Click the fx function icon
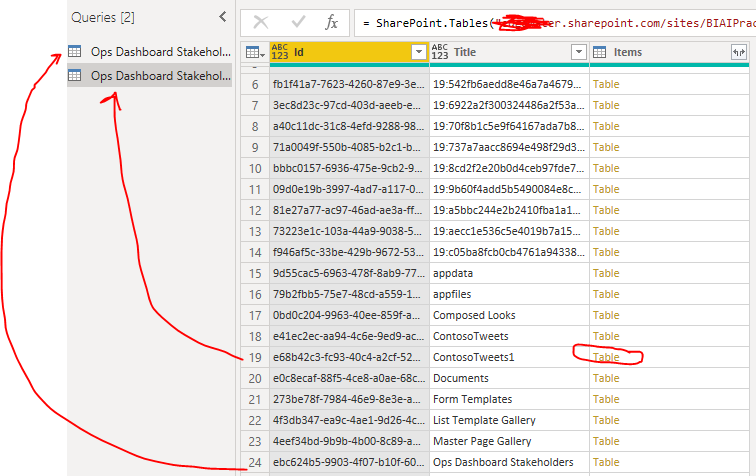The width and height of the screenshot is (756, 476). tap(332, 22)
